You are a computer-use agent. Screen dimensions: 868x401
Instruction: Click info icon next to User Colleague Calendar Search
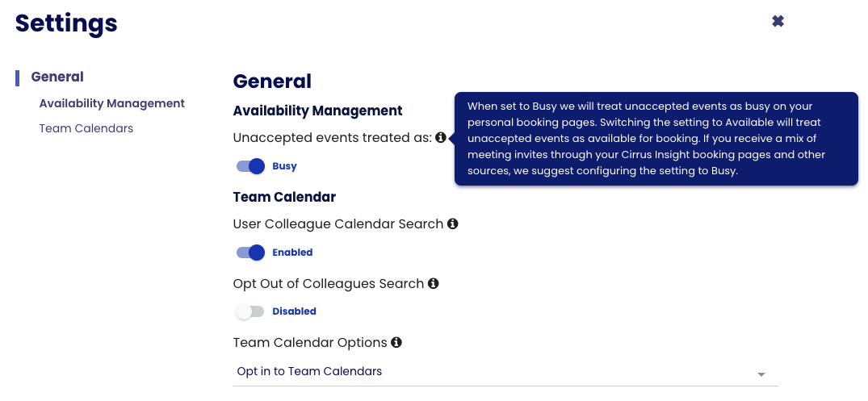(453, 224)
